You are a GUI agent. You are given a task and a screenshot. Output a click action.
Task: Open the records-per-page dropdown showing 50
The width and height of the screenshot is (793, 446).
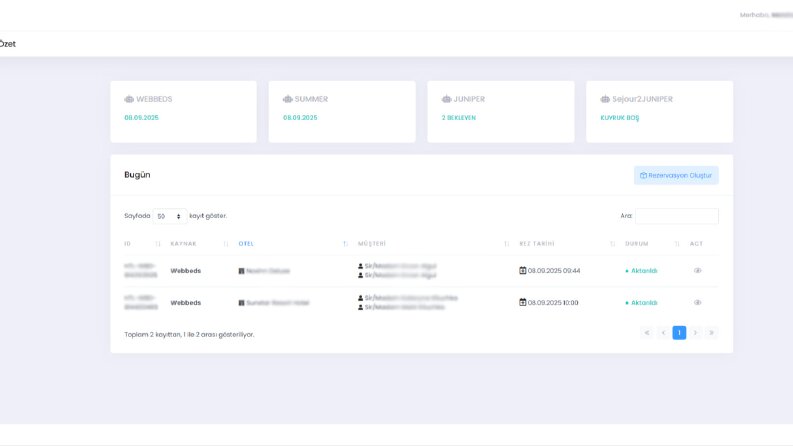169,216
